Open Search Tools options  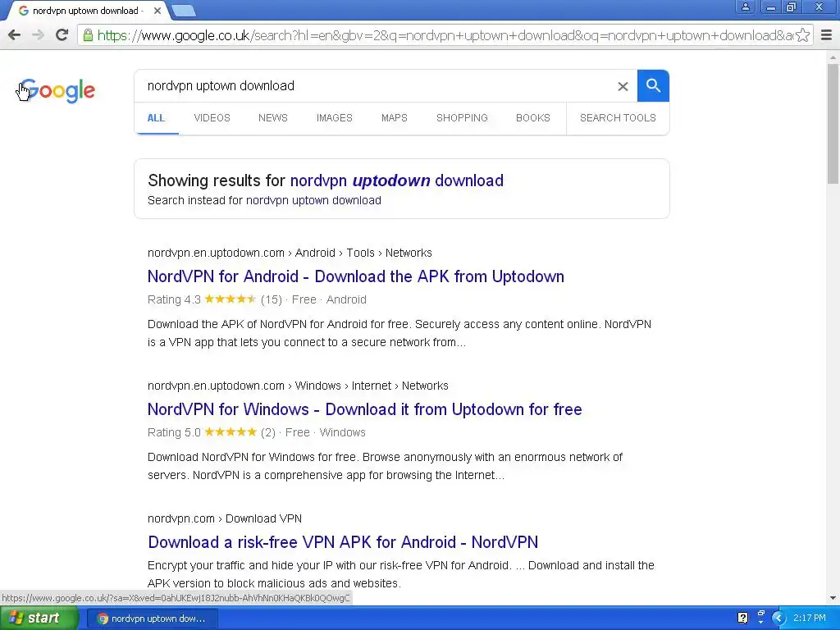click(x=618, y=118)
